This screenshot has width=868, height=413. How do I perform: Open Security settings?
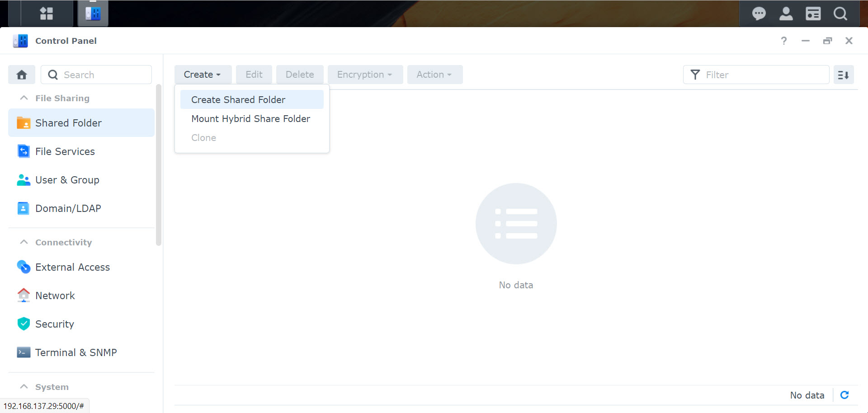[x=54, y=324]
